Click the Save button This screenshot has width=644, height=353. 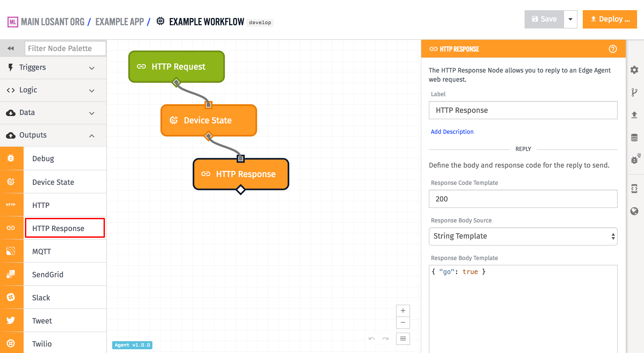544,19
